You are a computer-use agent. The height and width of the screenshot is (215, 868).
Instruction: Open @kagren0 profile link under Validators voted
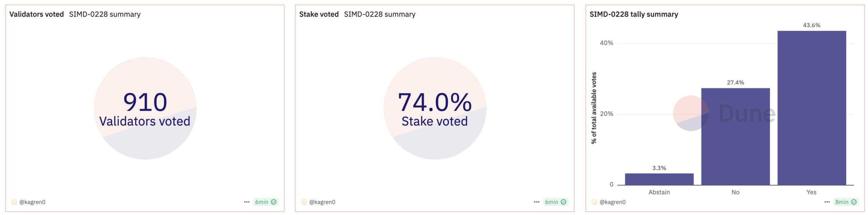[x=32, y=202]
